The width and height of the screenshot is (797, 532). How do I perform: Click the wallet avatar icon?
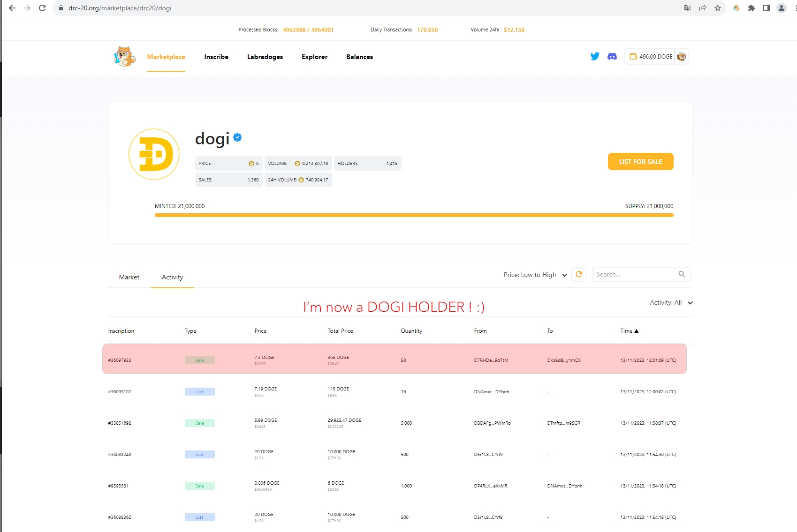point(682,56)
